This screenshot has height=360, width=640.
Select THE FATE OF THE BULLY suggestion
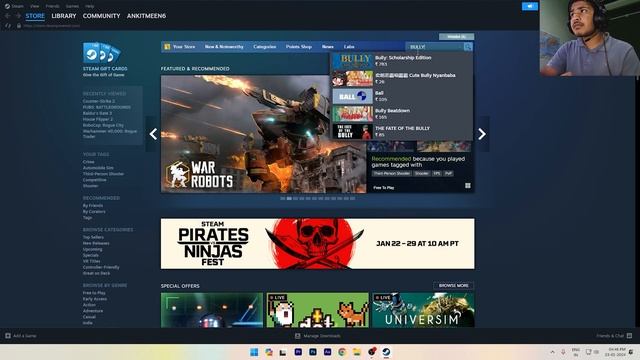402,131
